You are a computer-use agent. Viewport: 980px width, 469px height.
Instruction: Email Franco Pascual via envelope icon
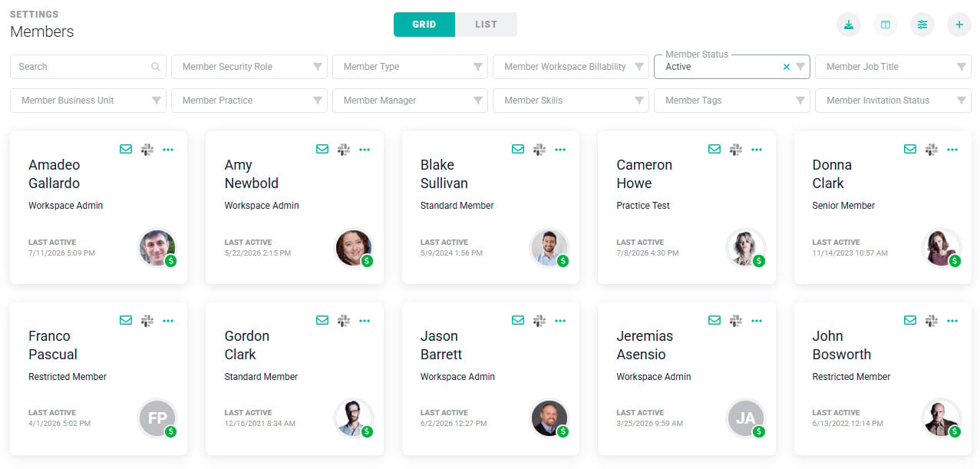coord(126,320)
